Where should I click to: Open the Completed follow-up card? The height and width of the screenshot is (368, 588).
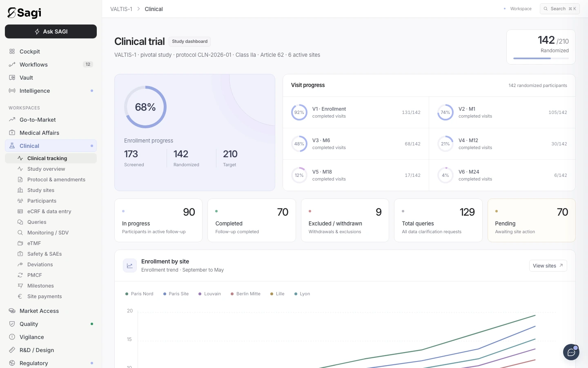[x=252, y=220]
